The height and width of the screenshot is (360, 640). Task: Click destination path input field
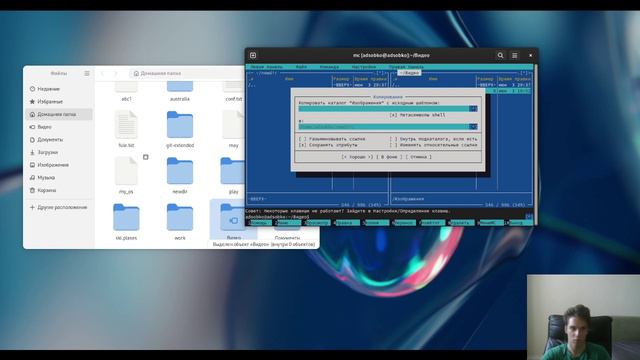point(384,127)
